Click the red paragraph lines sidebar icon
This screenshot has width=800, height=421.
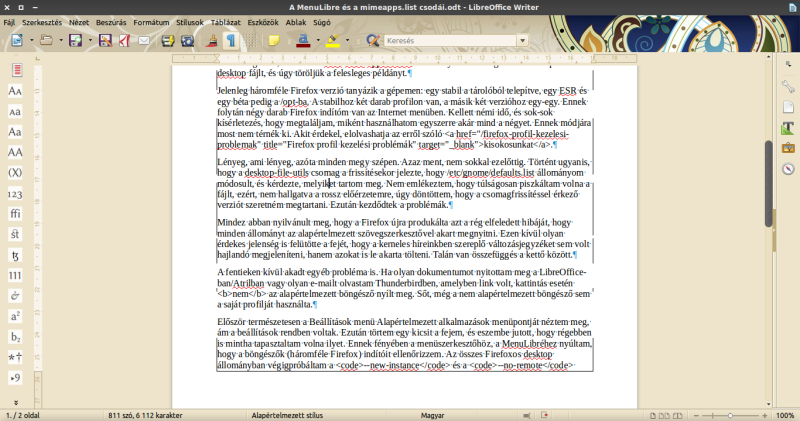pos(17,70)
